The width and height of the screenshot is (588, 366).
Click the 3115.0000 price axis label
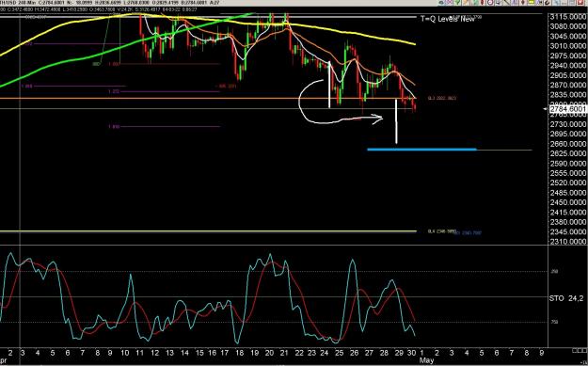point(567,17)
